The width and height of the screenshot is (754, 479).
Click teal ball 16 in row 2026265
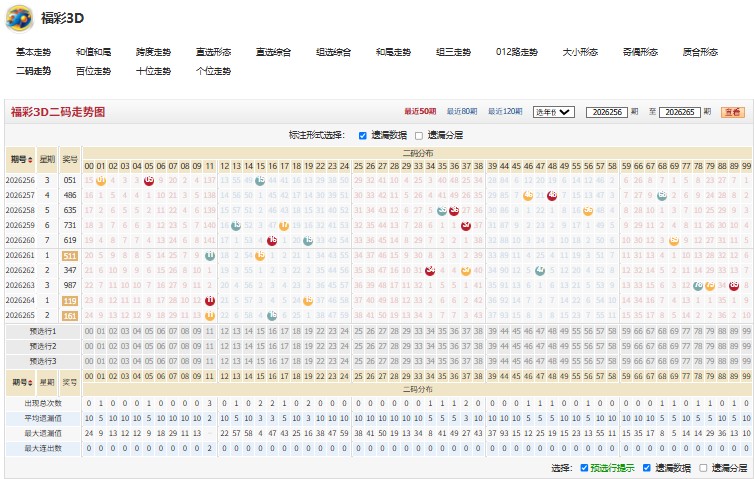[x=272, y=315]
